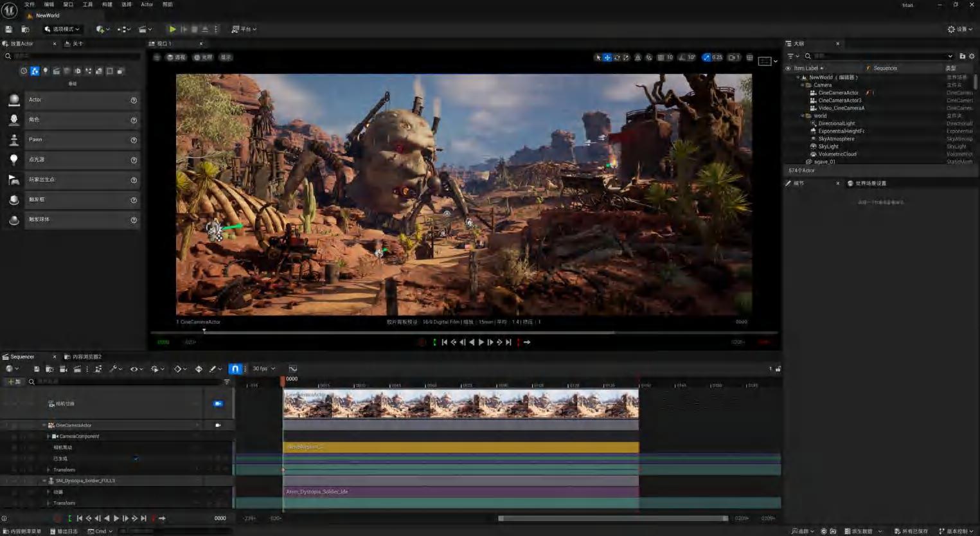Open the 文件 menu

pos(30,4)
